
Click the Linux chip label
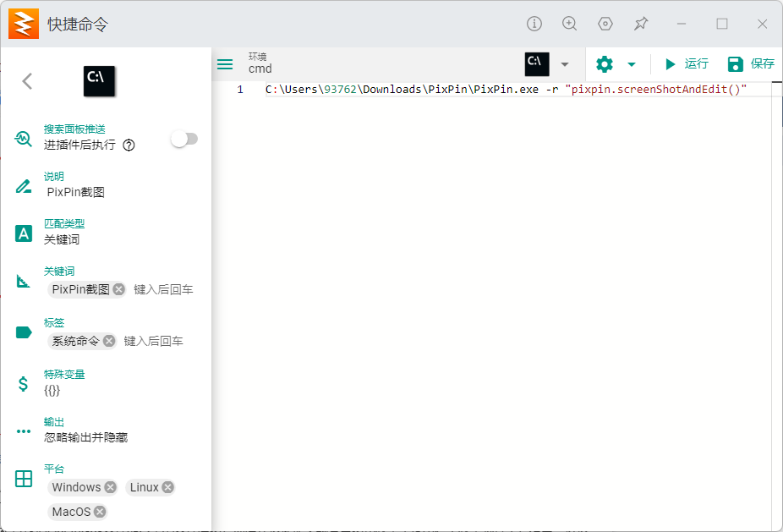(x=145, y=487)
